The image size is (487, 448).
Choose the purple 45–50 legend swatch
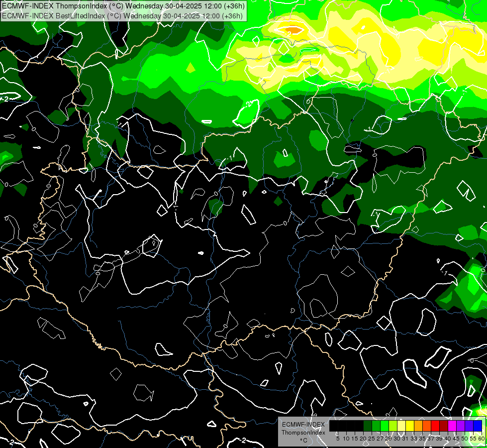[461, 426]
